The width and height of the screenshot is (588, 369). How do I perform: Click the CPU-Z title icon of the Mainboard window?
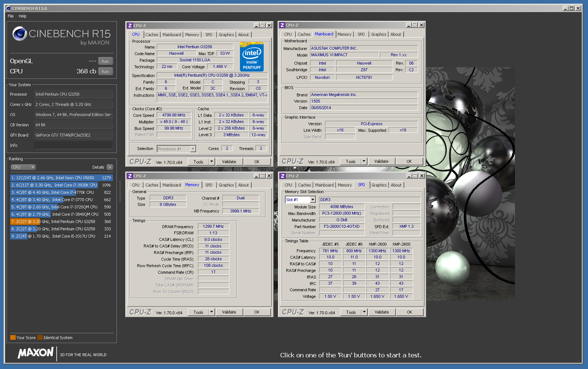282,25
